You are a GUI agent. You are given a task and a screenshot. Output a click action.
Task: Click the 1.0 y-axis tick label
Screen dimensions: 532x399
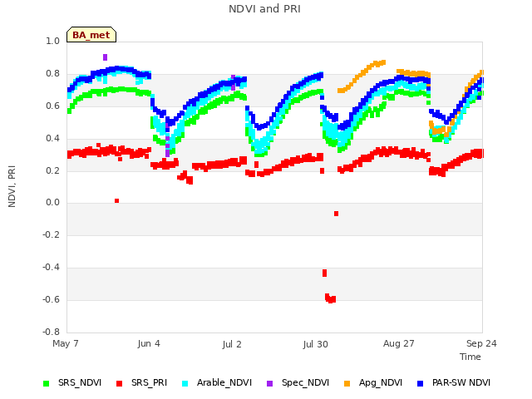[52, 41]
